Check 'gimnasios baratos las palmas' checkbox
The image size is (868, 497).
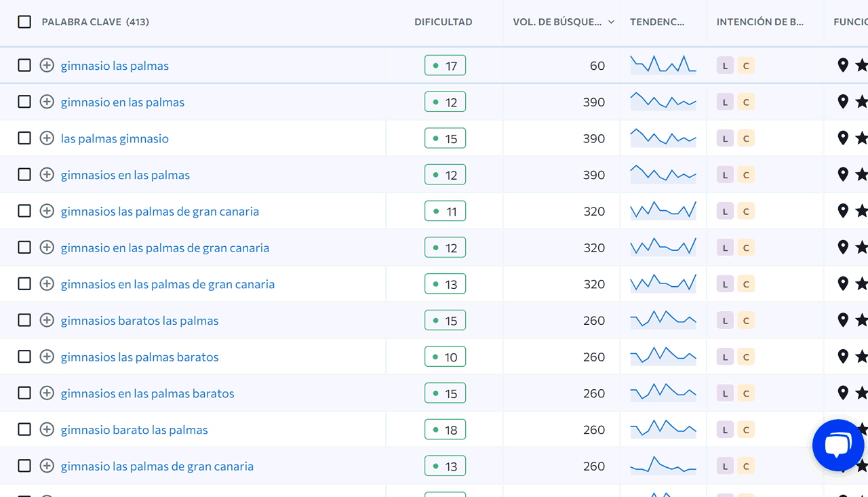tap(24, 320)
